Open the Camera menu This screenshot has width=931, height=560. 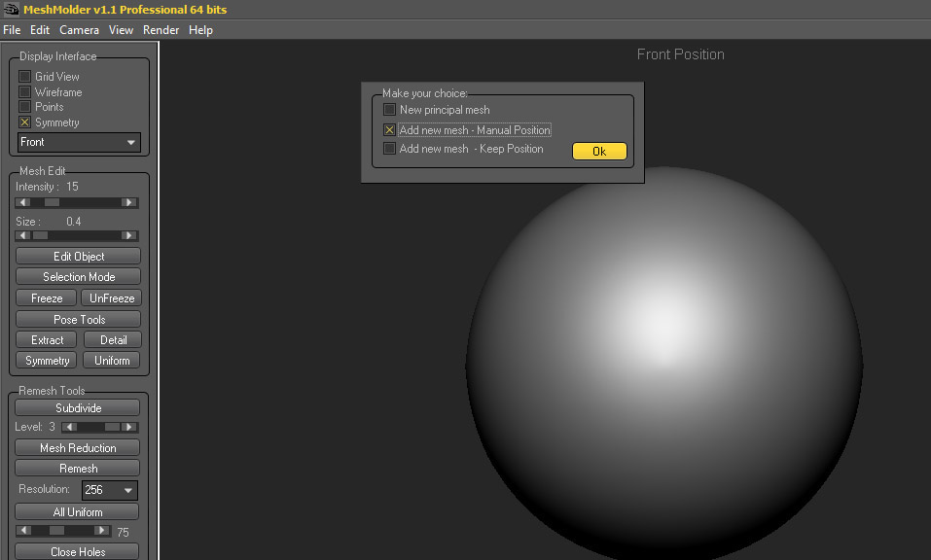pos(79,30)
